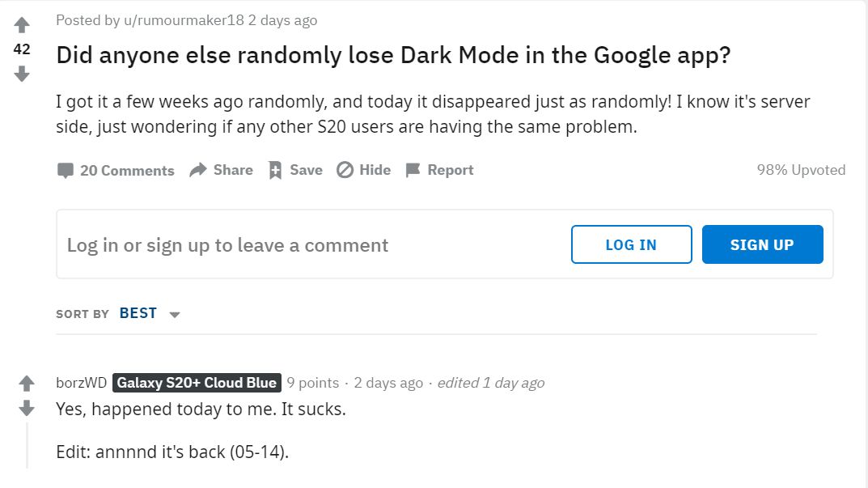The height and width of the screenshot is (488, 868).
Task: Click the comment box placeholder text
Action: pyautogui.click(x=227, y=245)
